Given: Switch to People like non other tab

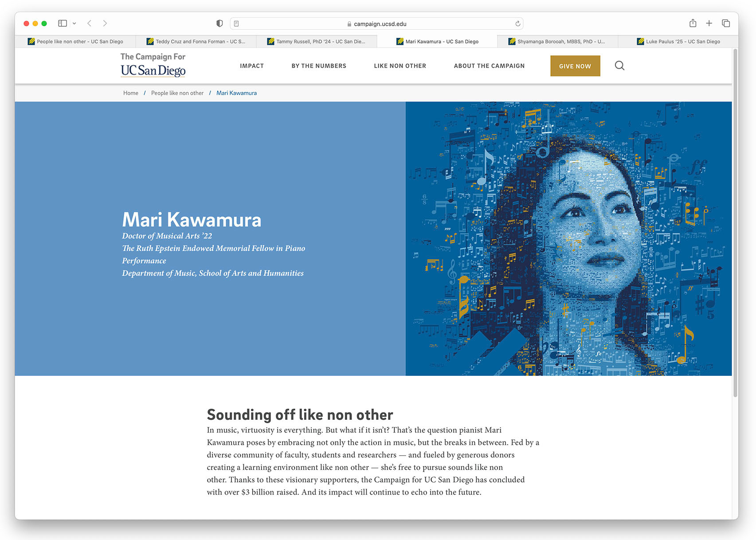Looking at the screenshot, I should 75,41.
